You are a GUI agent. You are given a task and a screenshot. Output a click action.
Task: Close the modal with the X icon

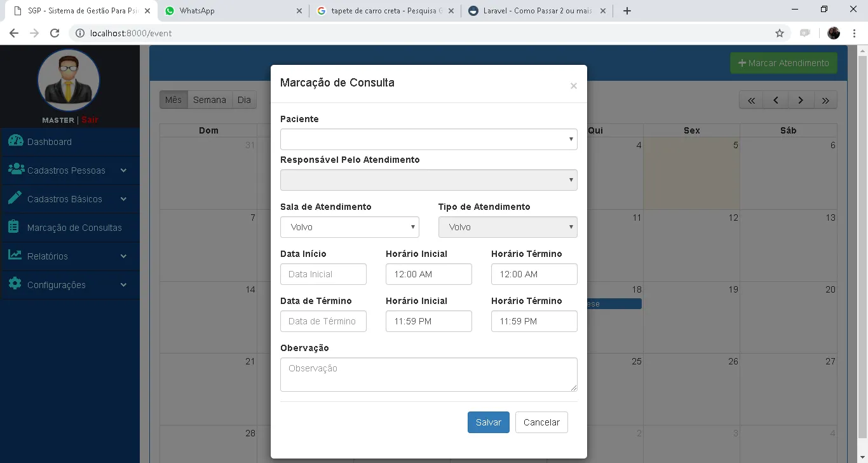coord(573,86)
